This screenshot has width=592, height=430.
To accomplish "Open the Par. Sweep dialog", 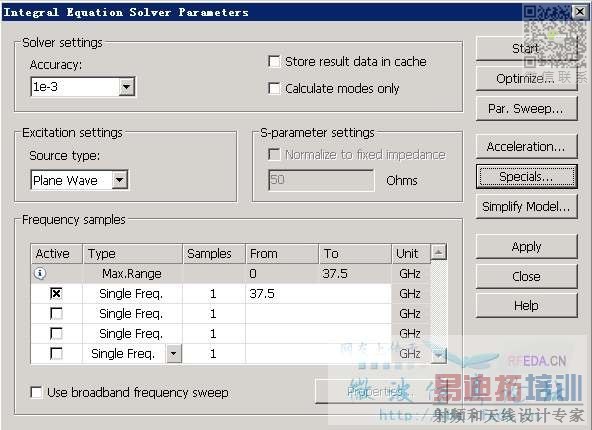I will 526,109.
